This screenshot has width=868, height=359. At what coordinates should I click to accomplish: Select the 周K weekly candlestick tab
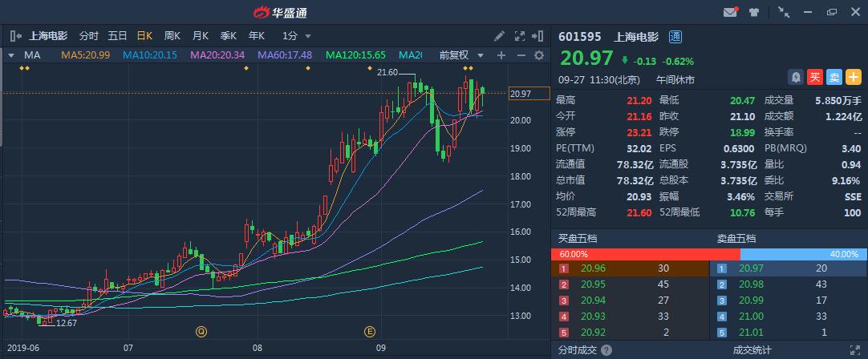coord(172,37)
